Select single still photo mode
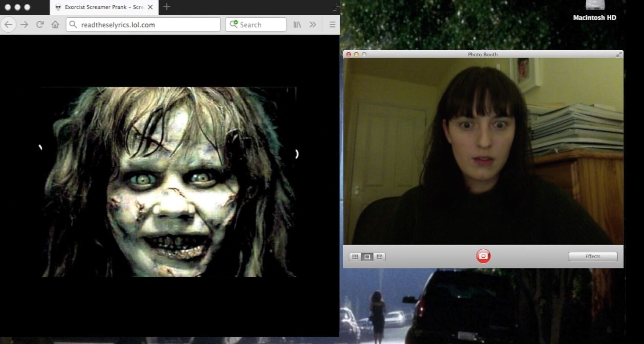The height and width of the screenshot is (344, 644). pos(367,257)
